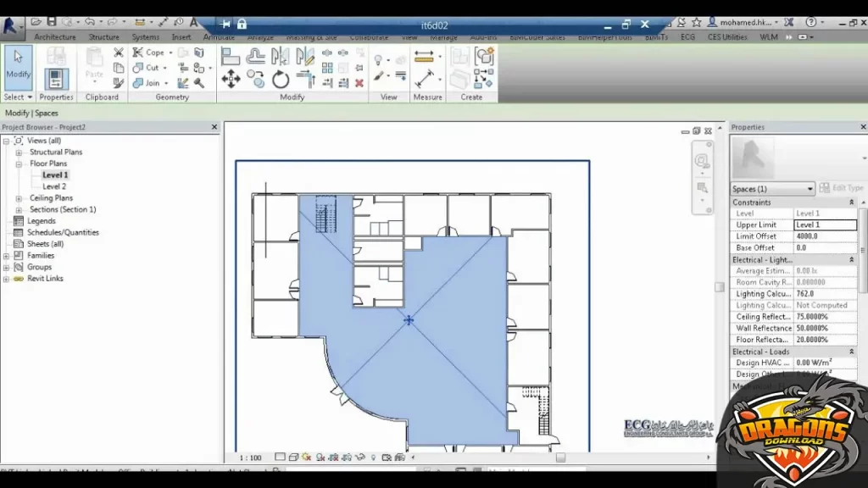Open the Spaces (1) type filter dropdown
This screenshot has width=868, height=488.
click(x=772, y=189)
